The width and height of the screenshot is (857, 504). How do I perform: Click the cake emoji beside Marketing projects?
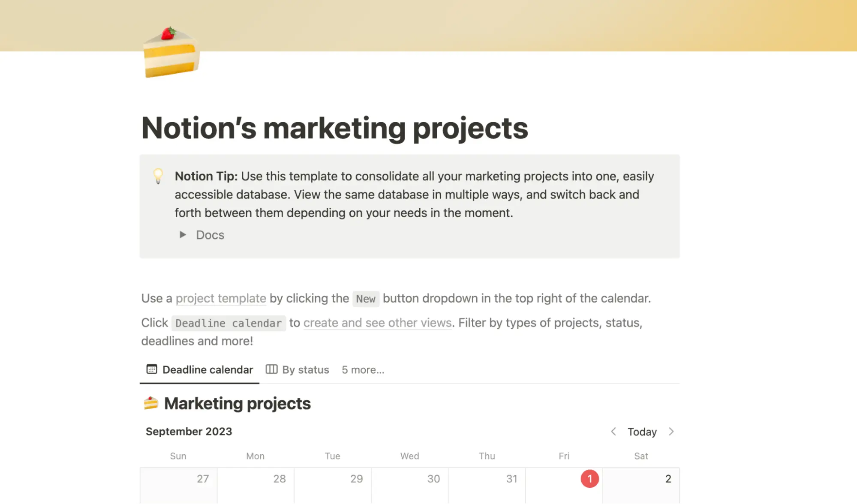(x=151, y=402)
